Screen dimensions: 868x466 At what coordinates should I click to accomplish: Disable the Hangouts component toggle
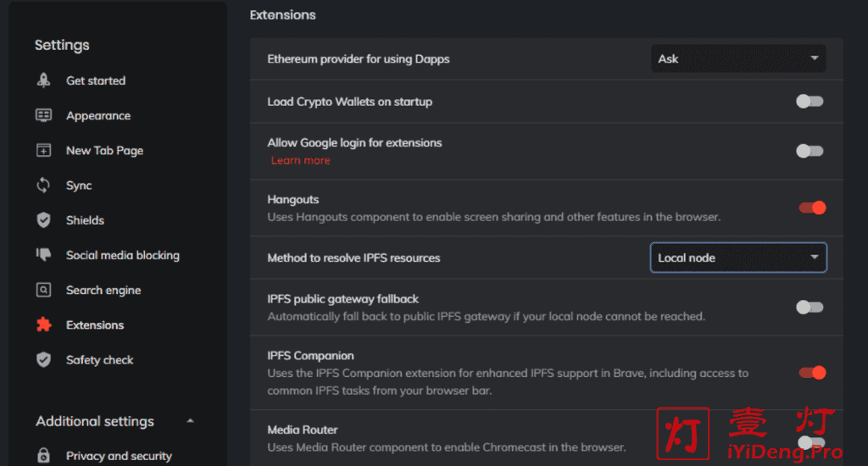(811, 208)
